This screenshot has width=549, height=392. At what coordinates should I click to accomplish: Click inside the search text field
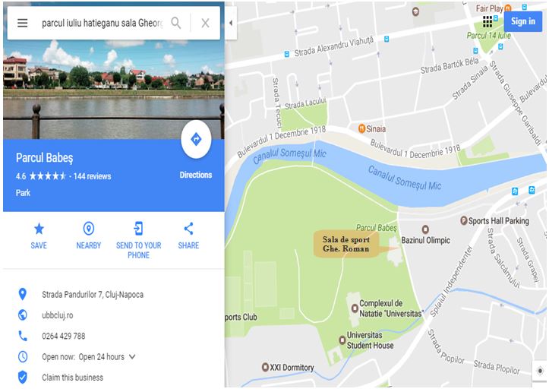[x=102, y=23]
